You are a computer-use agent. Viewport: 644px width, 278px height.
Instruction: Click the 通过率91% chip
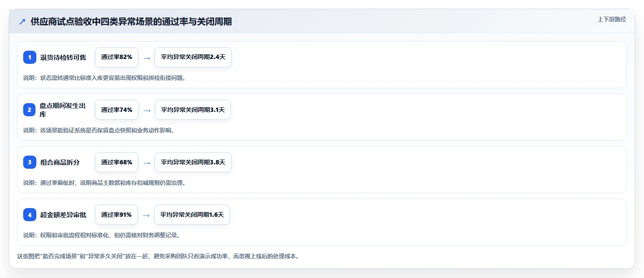pyautogui.click(x=116, y=215)
